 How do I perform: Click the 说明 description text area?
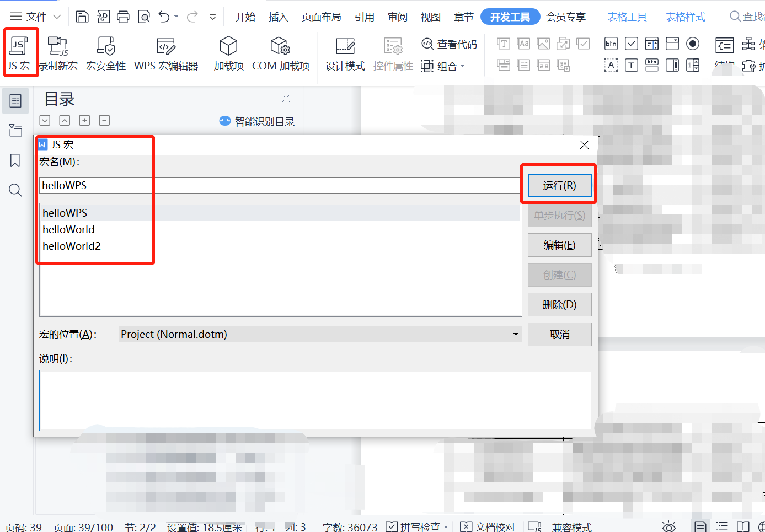coord(315,400)
